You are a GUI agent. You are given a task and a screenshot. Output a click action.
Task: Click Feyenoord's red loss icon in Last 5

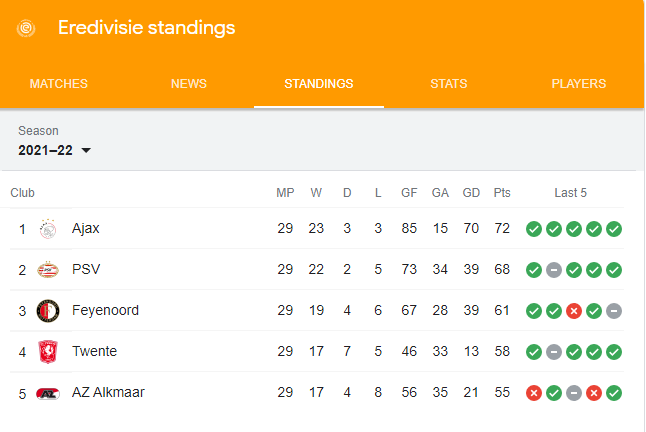(x=573, y=311)
